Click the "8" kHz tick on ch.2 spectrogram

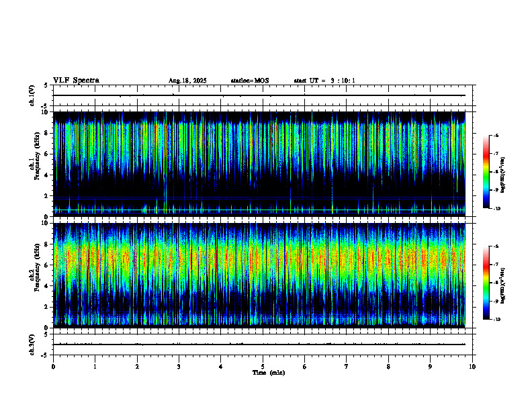[47, 244]
